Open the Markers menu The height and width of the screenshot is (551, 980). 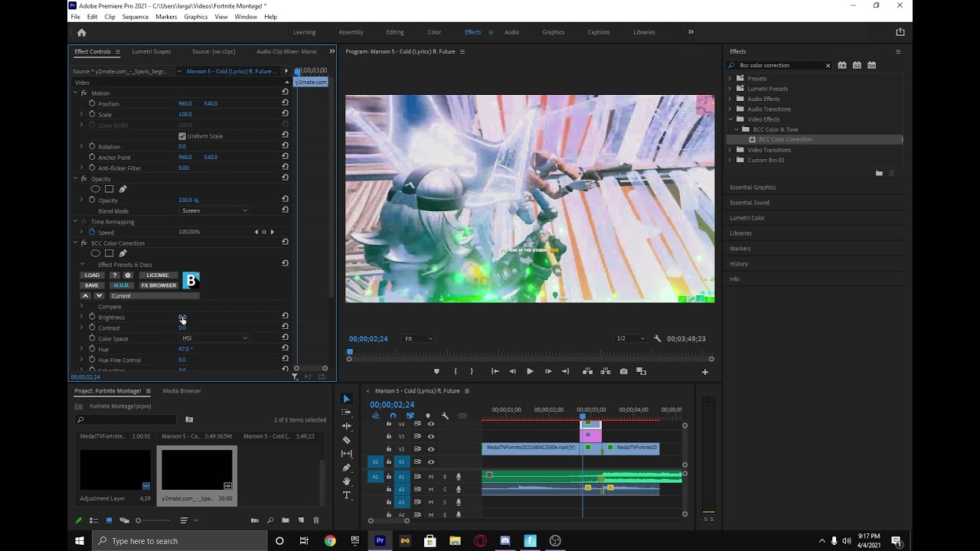tap(166, 16)
